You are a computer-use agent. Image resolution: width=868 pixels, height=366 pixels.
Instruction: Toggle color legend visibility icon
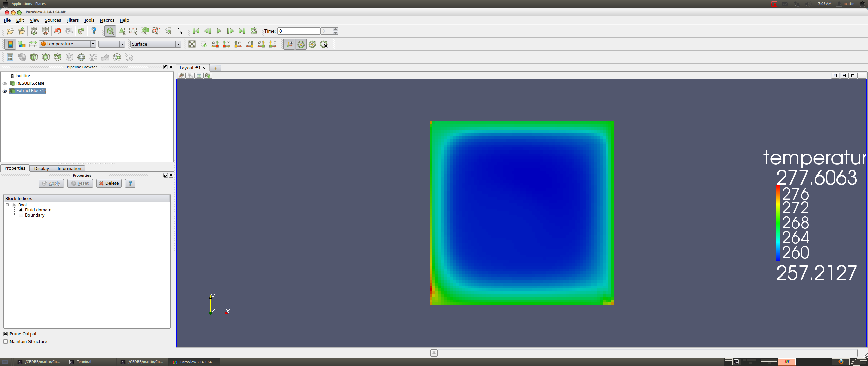10,44
